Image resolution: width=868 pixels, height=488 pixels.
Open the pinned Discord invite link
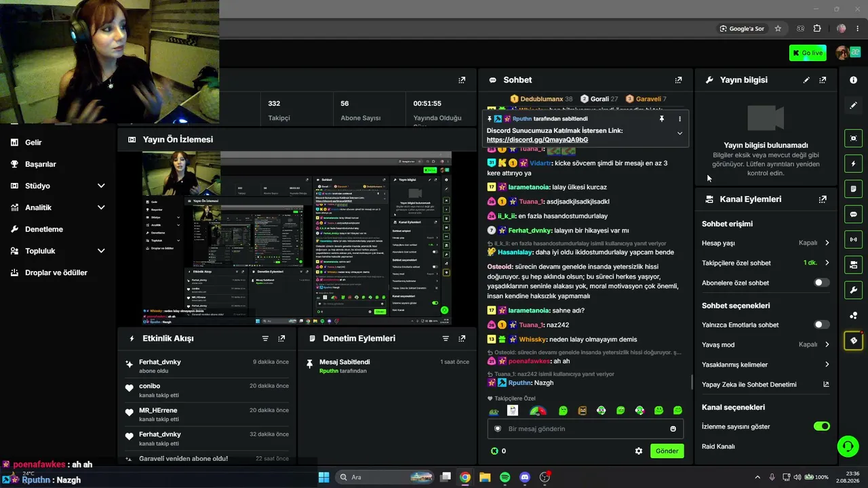[537, 140]
